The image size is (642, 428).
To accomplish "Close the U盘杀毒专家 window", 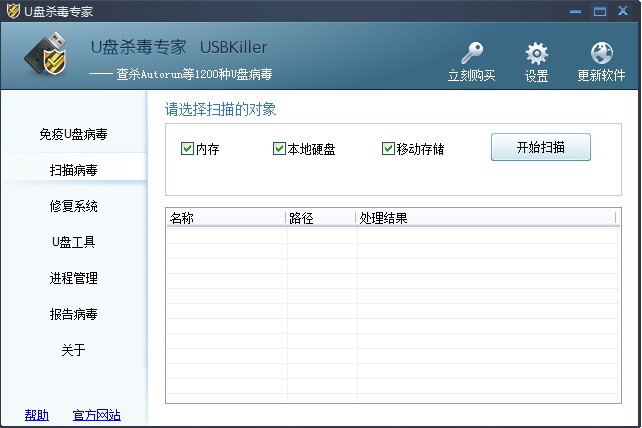I will point(623,11).
